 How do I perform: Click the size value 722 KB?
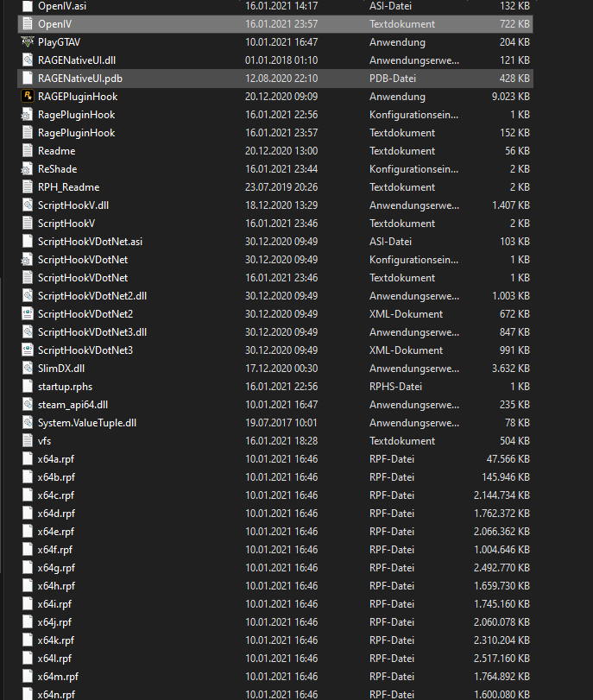pyautogui.click(x=514, y=24)
